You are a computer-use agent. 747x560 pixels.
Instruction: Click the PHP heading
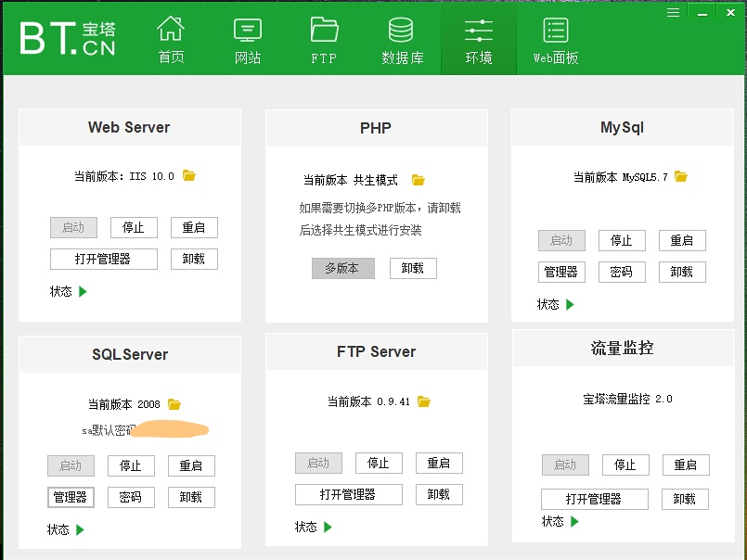point(376,128)
